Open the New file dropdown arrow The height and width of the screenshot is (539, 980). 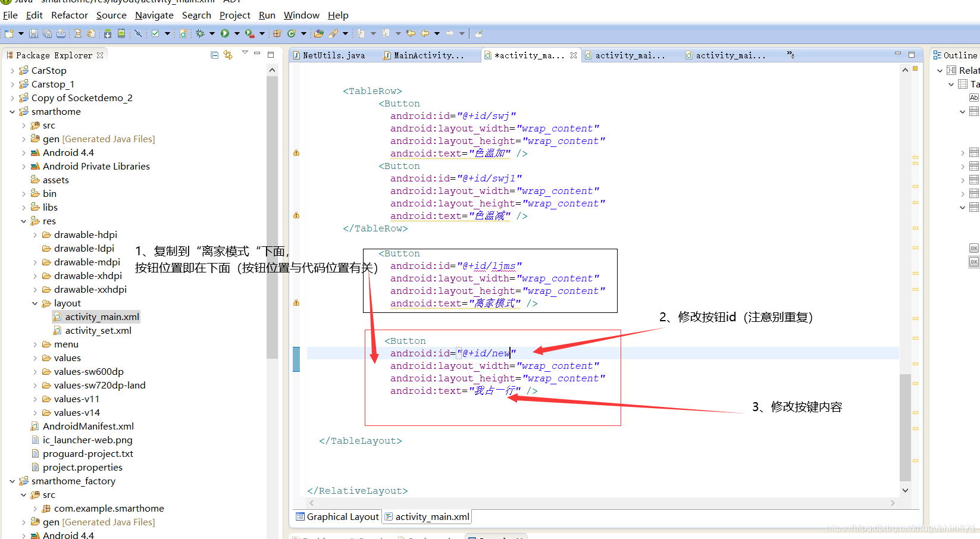21,33
